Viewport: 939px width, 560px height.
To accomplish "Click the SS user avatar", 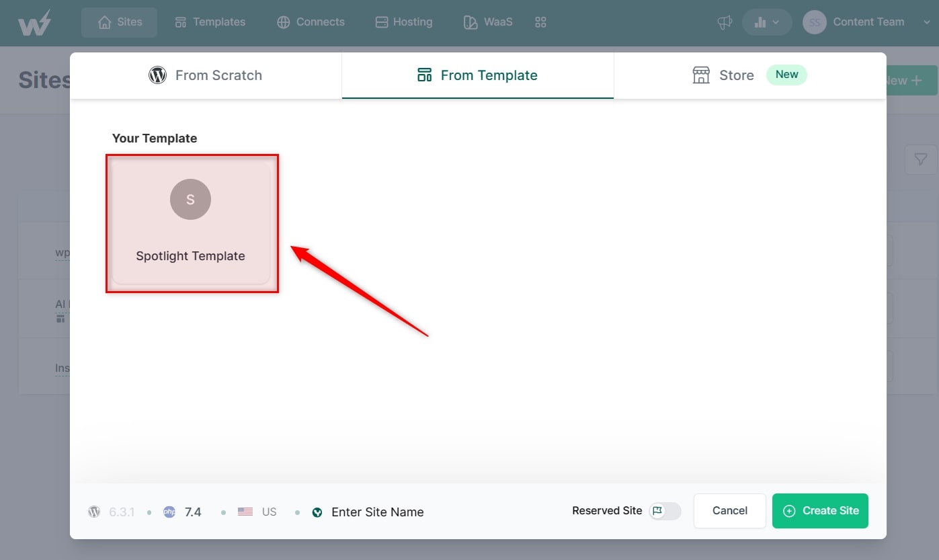I will [815, 22].
